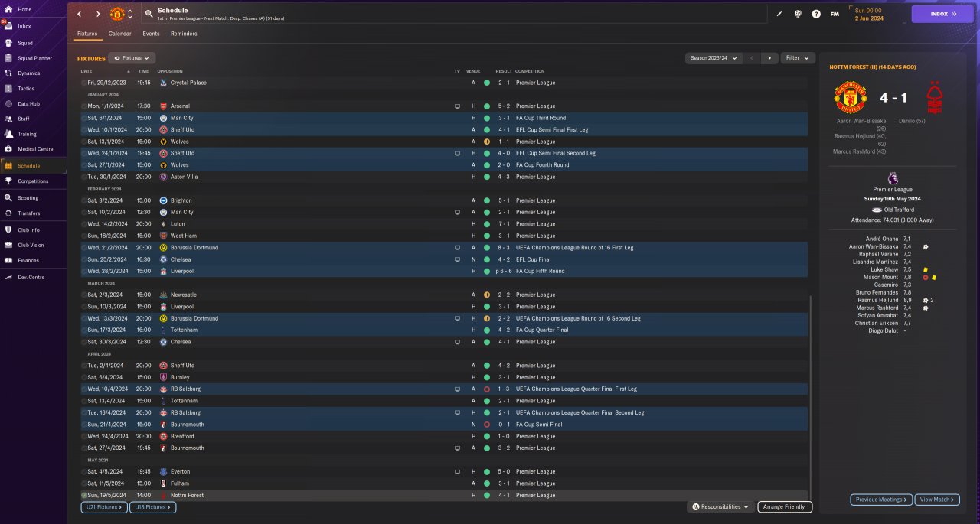The width and height of the screenshot is (980, 524).
Task: Toggle selection circle for Mon, 1/1/2024 fixture
Action: (83, 106)
